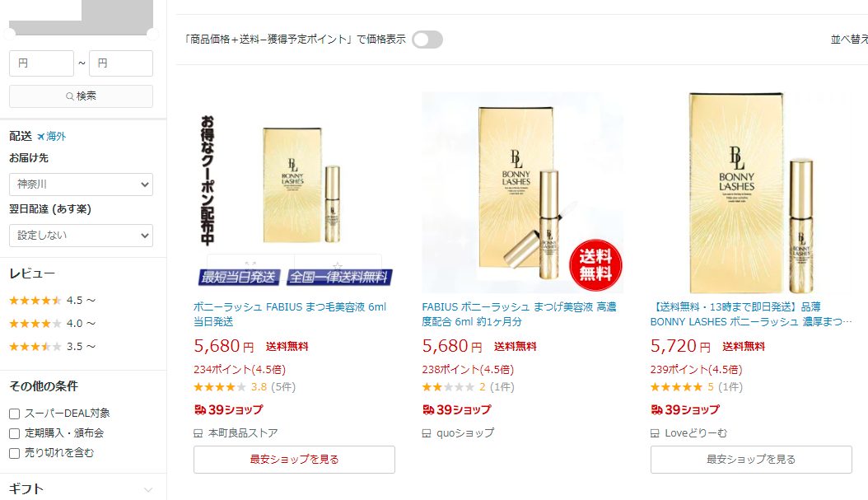Enable the 売り切れを含む checkbox
868x500 pixels.
(x=15, y=454)
